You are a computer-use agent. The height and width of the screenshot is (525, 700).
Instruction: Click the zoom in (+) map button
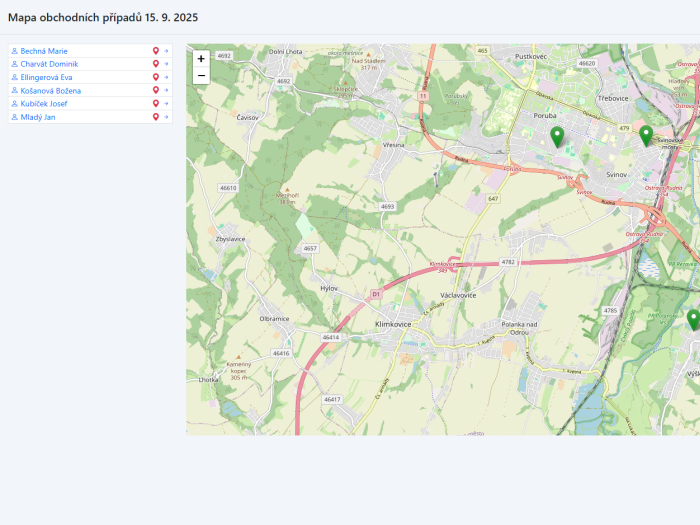coord(201,59)
